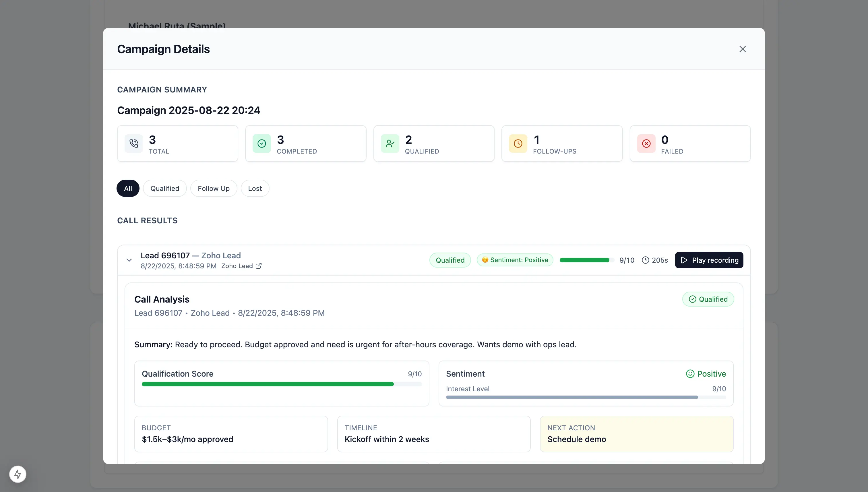868x492 pixels.
Task: Show only Lost call results
Action: 255,189
